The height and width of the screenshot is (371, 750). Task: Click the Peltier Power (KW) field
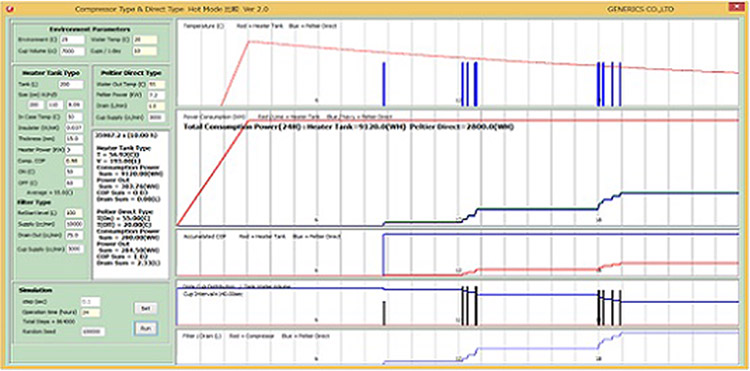point(157,96)
